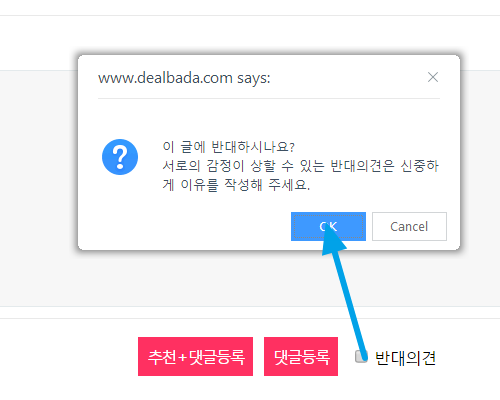Click the "이 글에 반대하시나요?" message line

pos(229,147)
